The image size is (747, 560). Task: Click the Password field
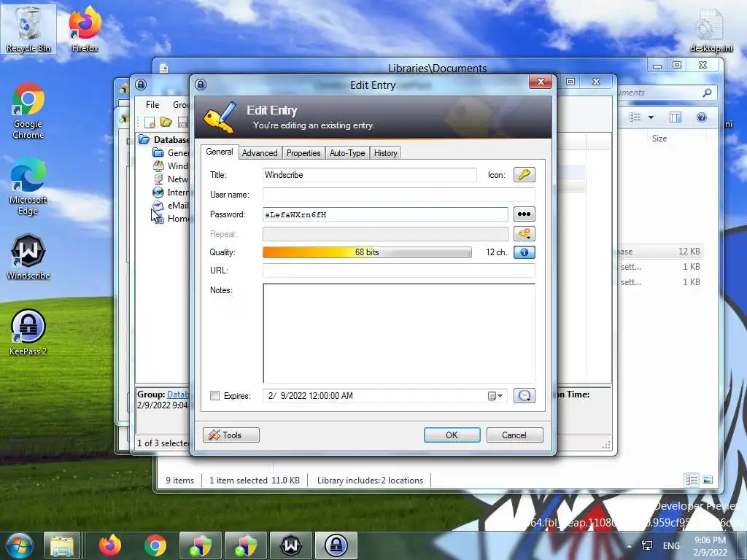pyautogui.click(x=385, y=214)
